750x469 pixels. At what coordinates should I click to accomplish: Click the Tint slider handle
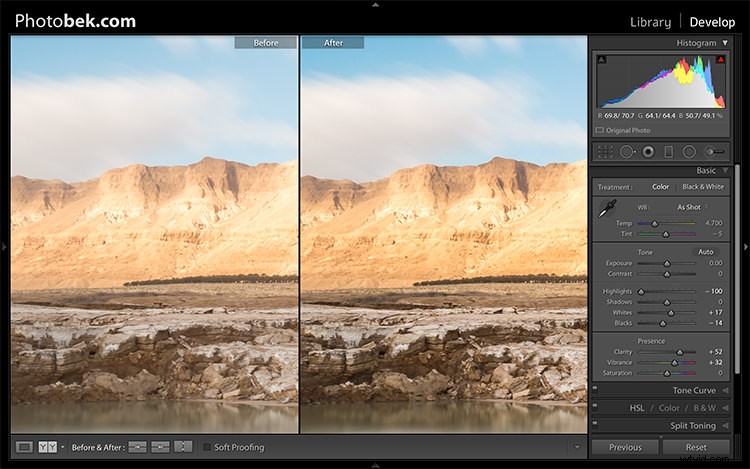pyautogui.click(x=666, y=234)
